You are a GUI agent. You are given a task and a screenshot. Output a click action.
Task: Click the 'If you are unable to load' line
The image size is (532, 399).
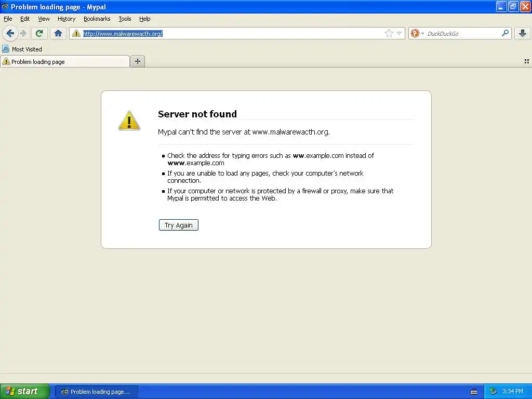[265, 177]
